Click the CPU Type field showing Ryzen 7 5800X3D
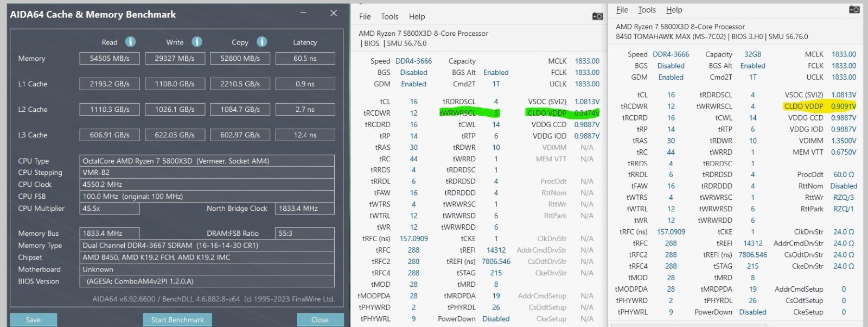Image resolution: width=868 pixels, height=327 pixels. coord(207,161)
